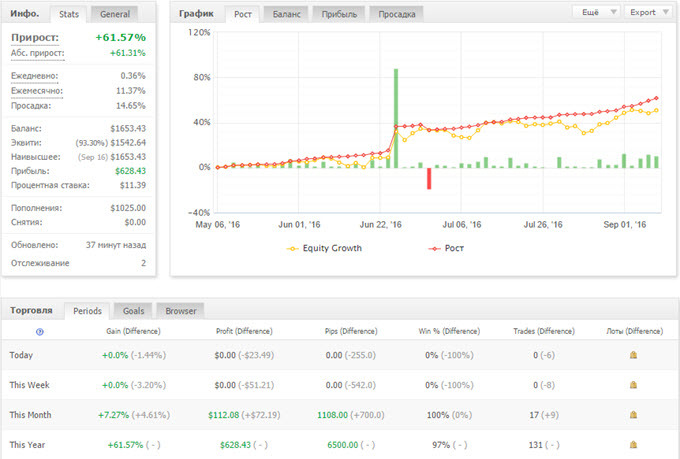The image size is (680, 459).
Task: Click the 37 минут назад update text
Action: [x=116, y=245]
